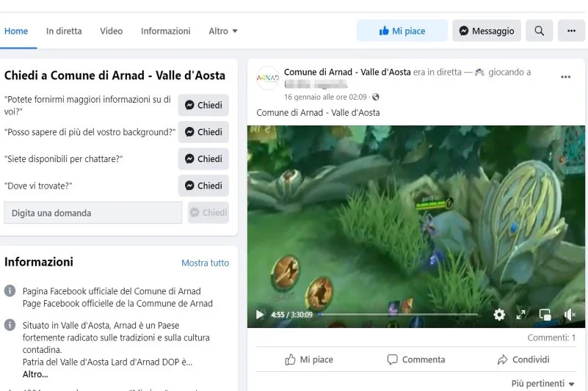Unmute the video speaker icon

(570, 315)
